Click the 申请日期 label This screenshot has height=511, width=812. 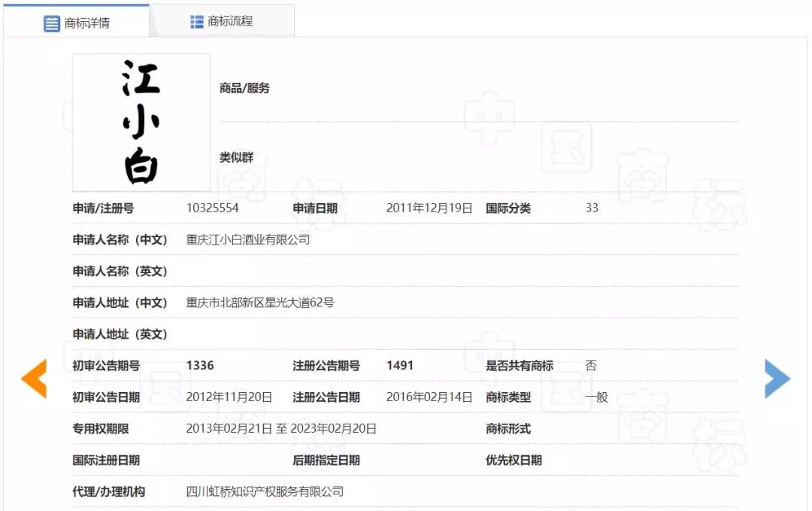pos(315,208)
